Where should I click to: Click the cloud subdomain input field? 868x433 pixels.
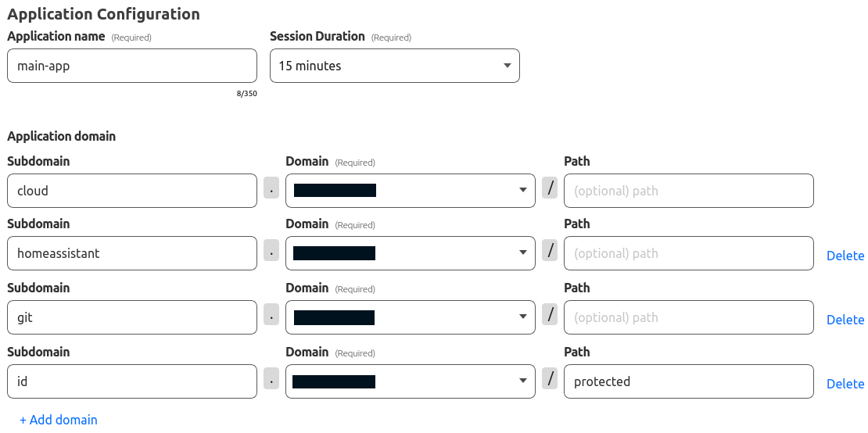click(x=131, y=191)
